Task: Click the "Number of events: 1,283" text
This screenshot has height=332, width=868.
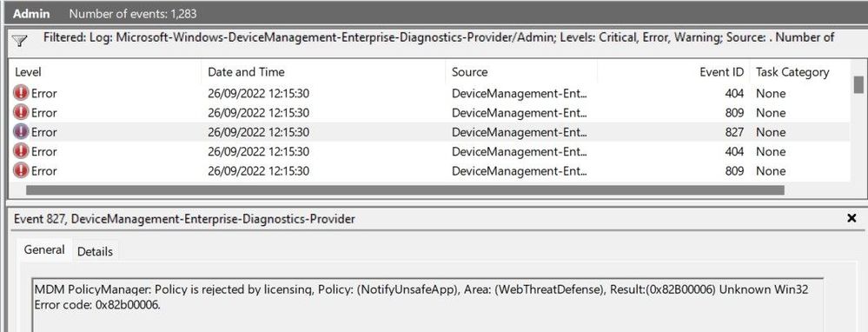Action: (x=133, y=14)
